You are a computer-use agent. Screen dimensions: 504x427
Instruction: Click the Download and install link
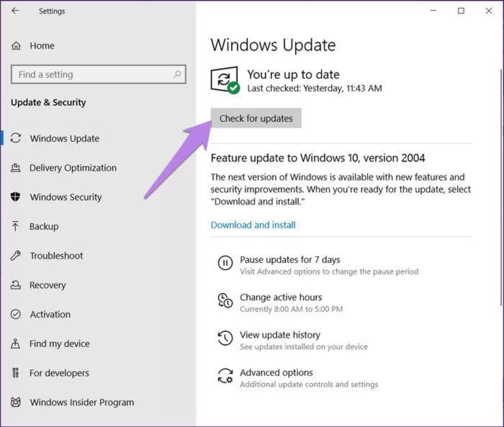pyautogui.click(x=253, y=225)
